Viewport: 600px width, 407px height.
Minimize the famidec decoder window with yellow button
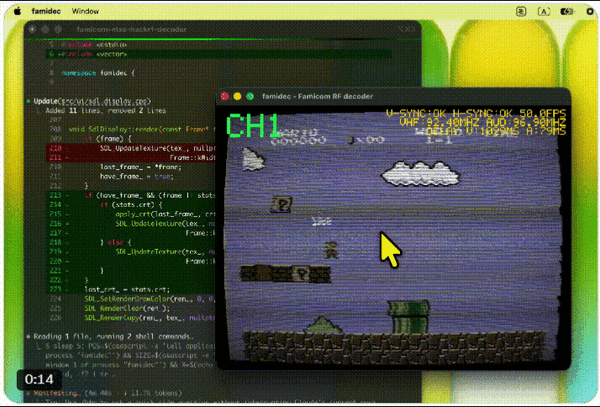[237, 96]
